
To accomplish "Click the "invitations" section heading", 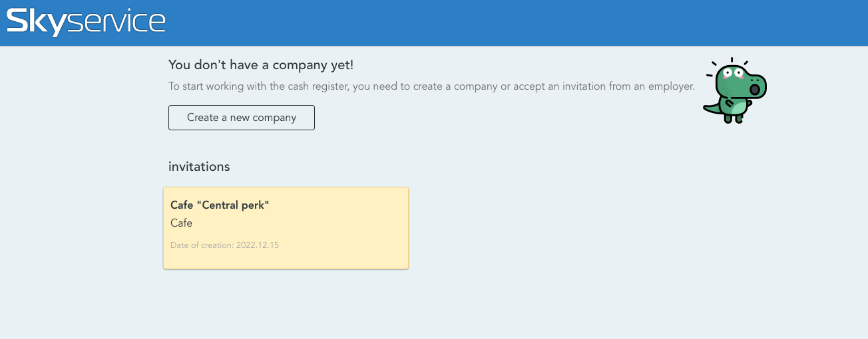I will (199, 166).
